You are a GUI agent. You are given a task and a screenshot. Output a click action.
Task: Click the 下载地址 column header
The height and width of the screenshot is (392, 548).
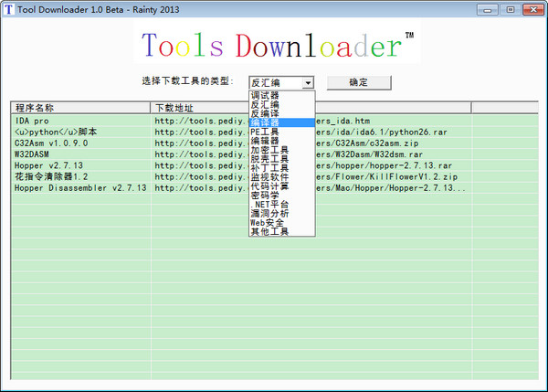pos(174,108)
